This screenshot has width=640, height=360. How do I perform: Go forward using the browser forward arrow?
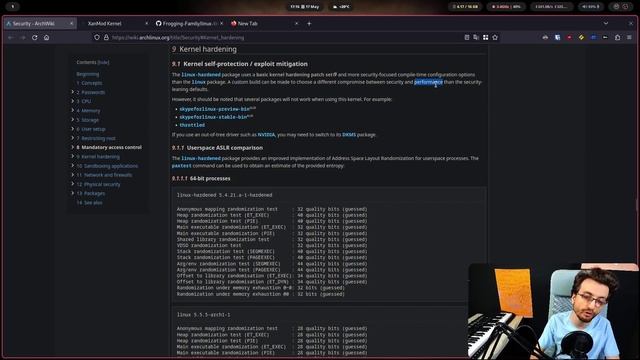(x=23, y=38)
